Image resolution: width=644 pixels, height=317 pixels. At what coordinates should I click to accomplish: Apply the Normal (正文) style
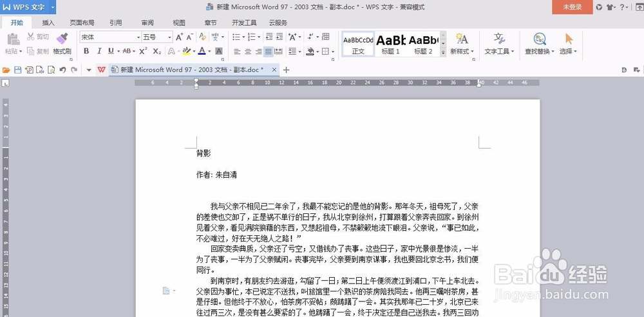tap(358, 44)
